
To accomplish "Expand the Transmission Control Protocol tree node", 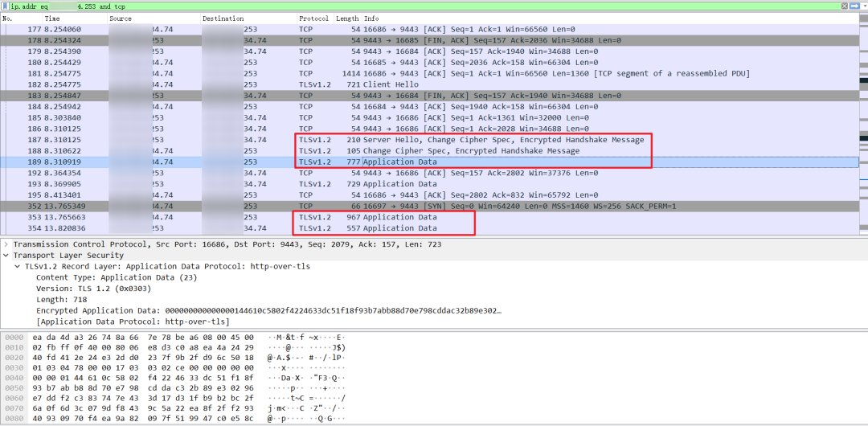I will point(6,244).
